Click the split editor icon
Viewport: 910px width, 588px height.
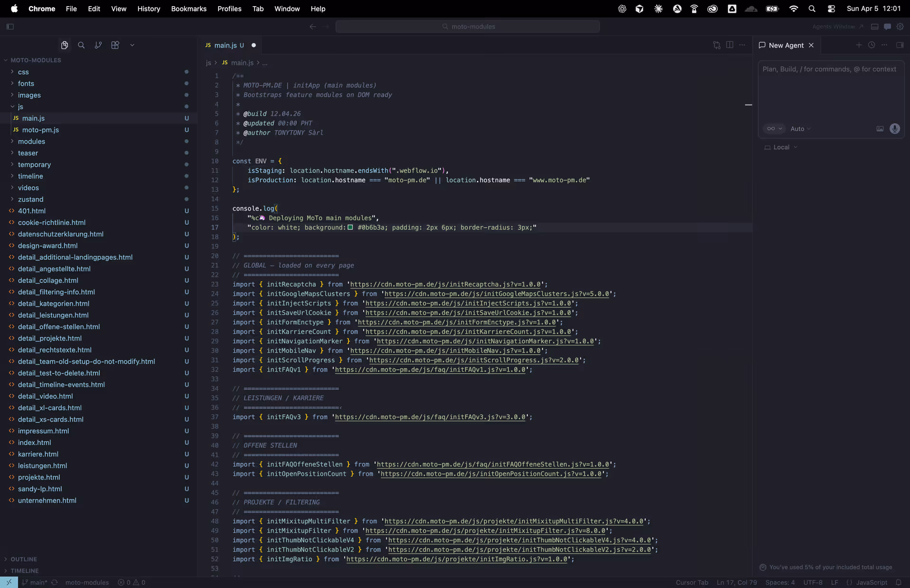729,45
